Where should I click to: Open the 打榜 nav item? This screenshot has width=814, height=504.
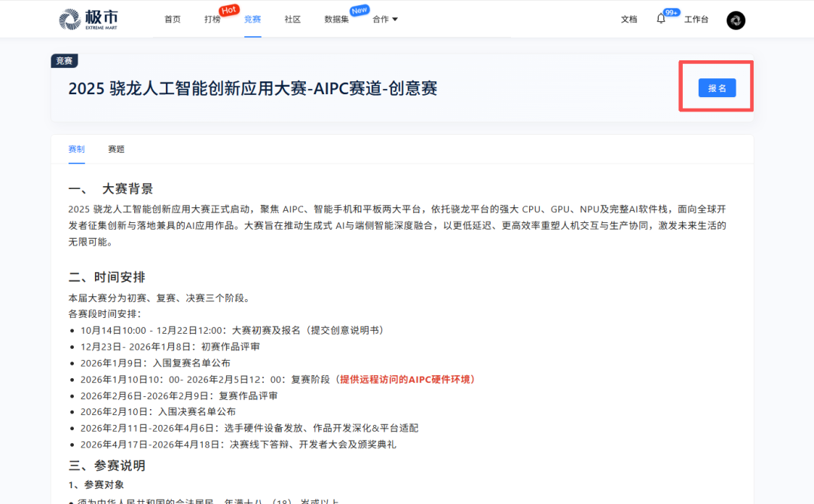point(213,19)
